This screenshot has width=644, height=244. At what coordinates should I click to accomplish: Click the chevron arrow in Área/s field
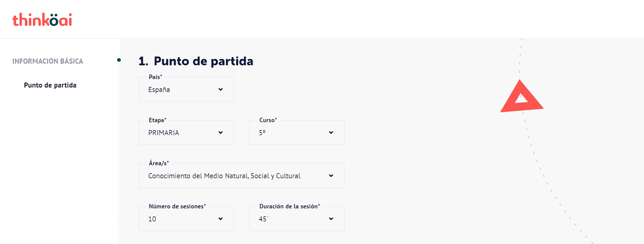click(331, 176)
